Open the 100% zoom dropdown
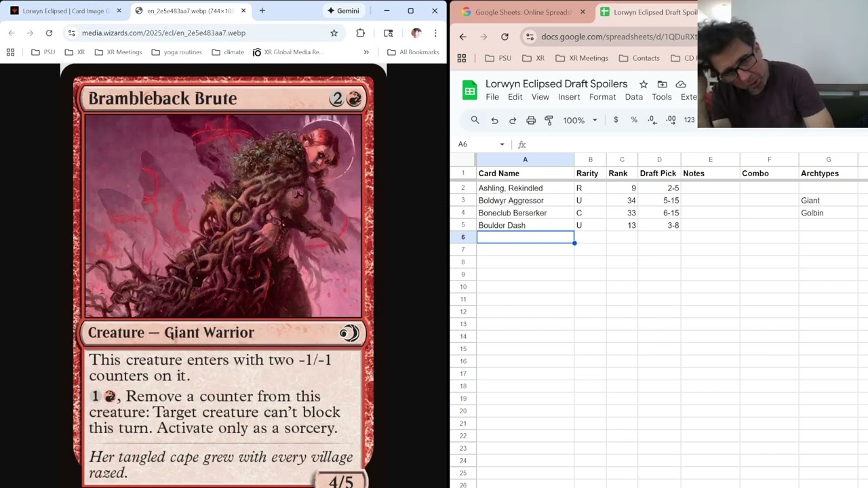The height and width of the screenshot is (488, 868). tap(580, 120)
